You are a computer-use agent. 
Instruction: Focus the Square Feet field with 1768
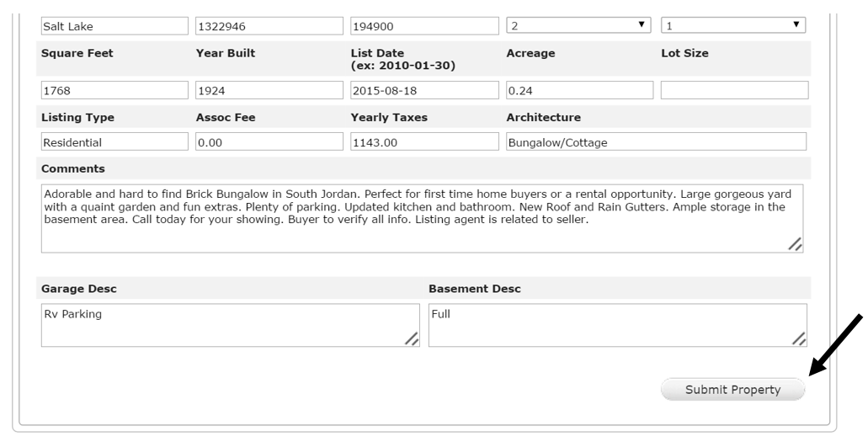click(x=114, y=90)
